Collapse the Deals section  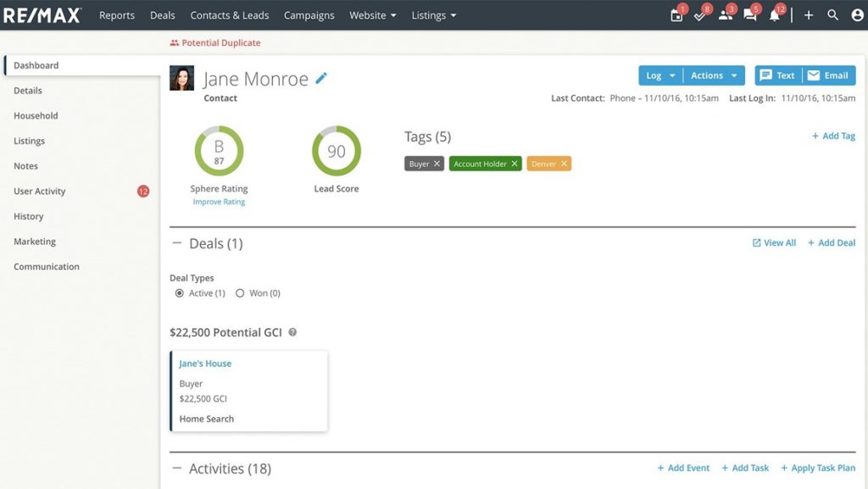pos(177,243)
